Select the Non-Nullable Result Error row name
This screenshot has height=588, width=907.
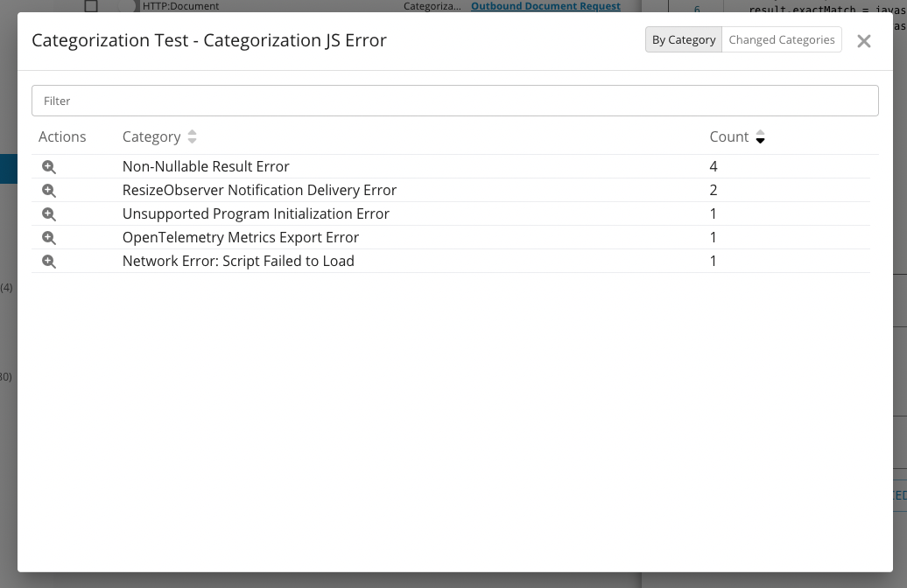(206, 166)
